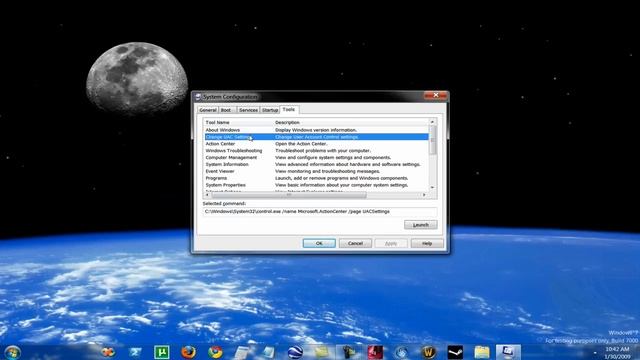
Task: Switch to the Boot tab
Action: tap(226, 110)
